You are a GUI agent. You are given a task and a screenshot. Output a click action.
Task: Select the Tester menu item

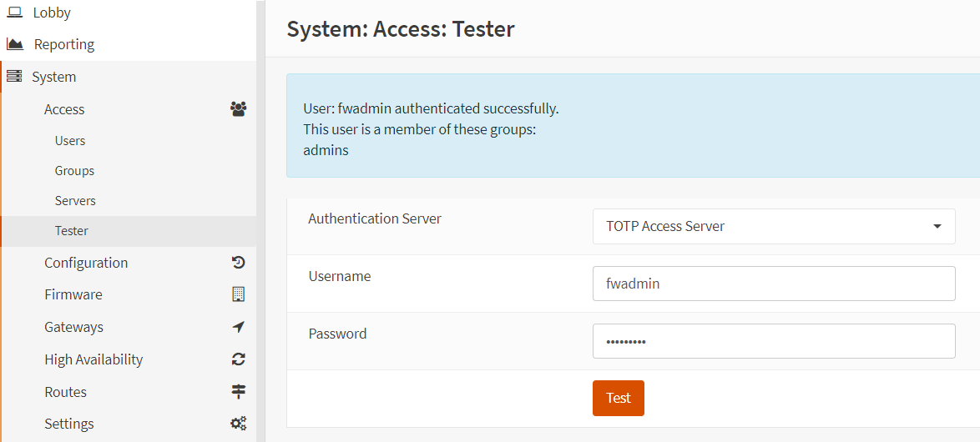coord(72,231)
